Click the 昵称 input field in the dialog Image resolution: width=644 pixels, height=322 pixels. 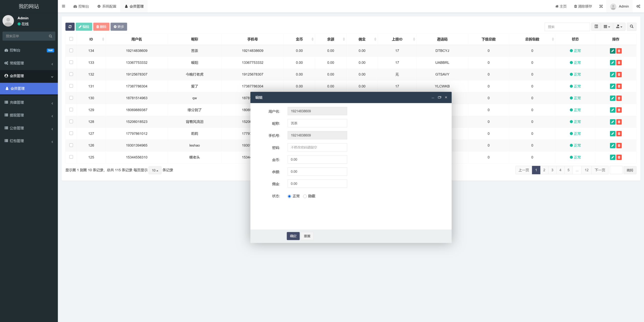317,123
